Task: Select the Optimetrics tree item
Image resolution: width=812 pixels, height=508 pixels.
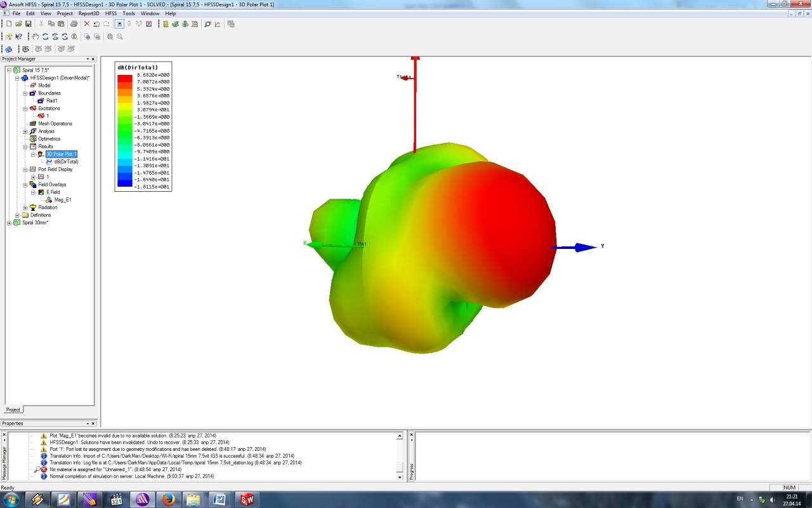Action: (49, 139)
